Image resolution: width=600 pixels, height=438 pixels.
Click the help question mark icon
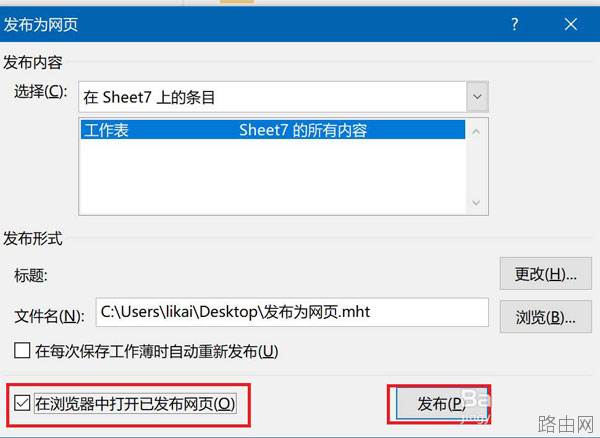[515, 24]
